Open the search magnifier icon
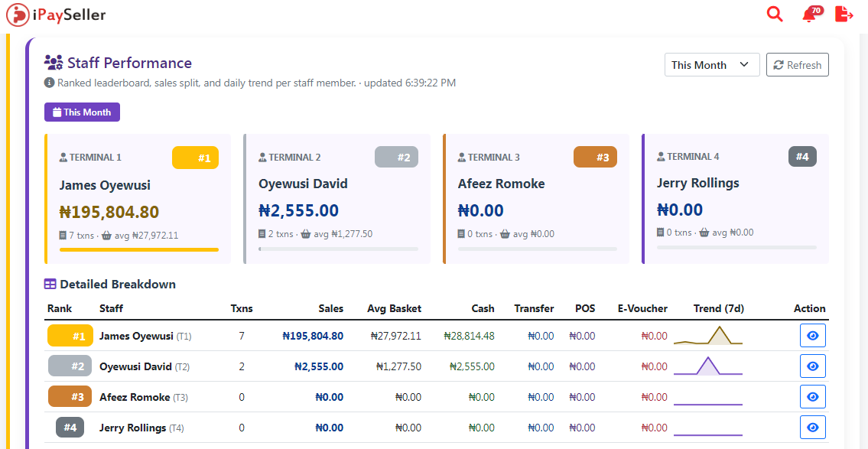This screenshot has width=868, height=449. pos(775,15)
